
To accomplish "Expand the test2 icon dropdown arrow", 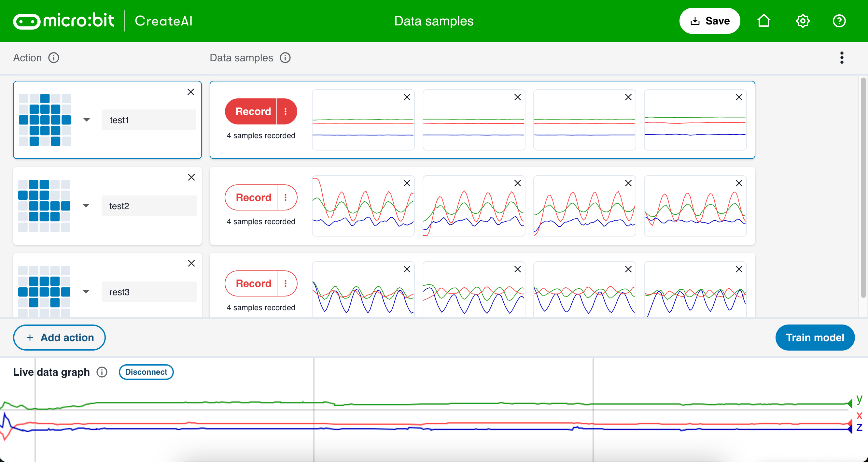I will point(86,206).
